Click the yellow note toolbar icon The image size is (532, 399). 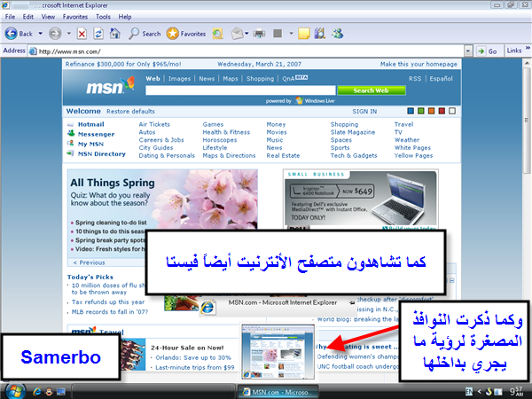point(303,34)
